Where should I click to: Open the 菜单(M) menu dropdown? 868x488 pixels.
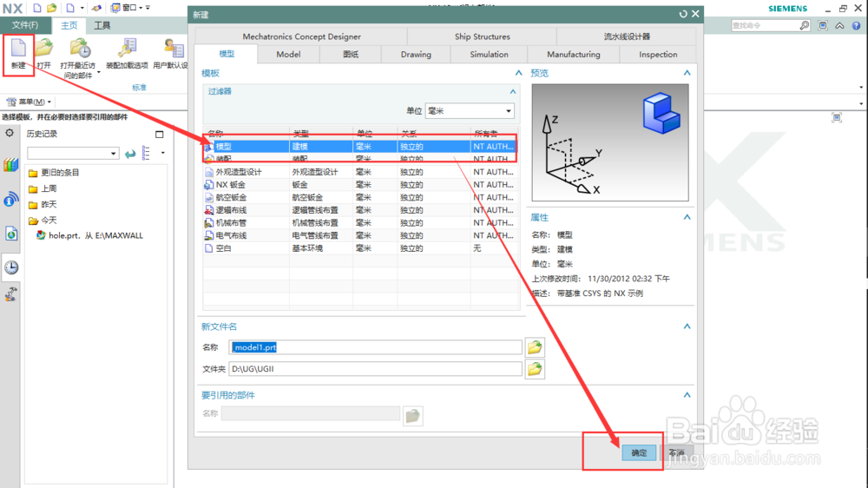point(29,102)
